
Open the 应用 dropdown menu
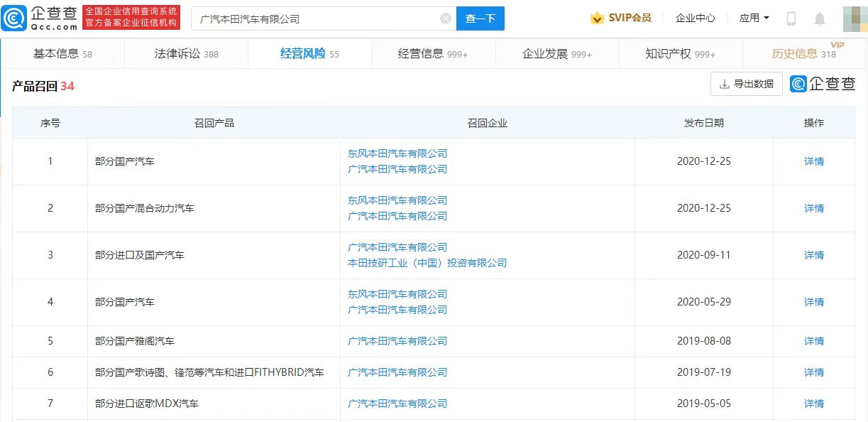click(754, 18)
